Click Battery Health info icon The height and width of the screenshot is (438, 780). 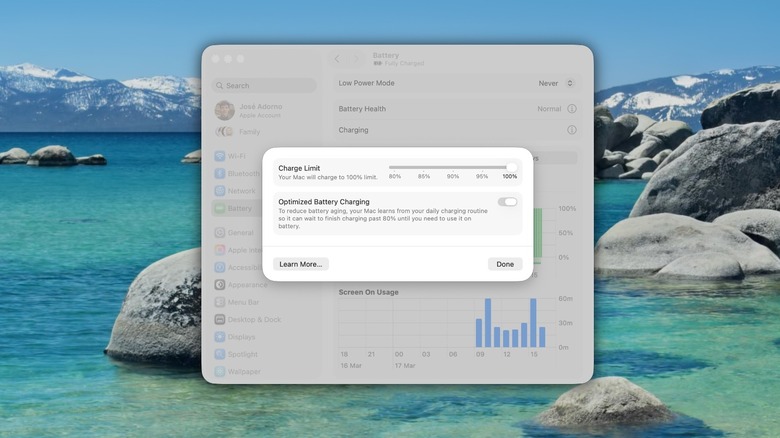pos(572,109)
